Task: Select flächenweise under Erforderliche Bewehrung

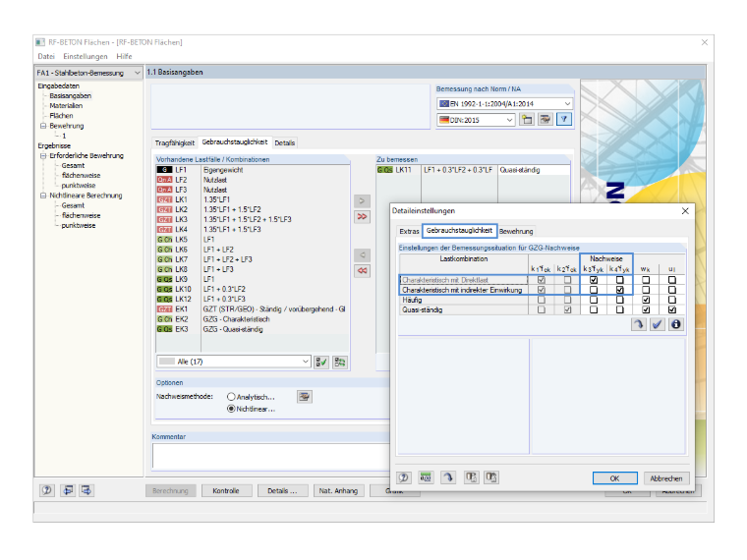Action: (81, 176)
